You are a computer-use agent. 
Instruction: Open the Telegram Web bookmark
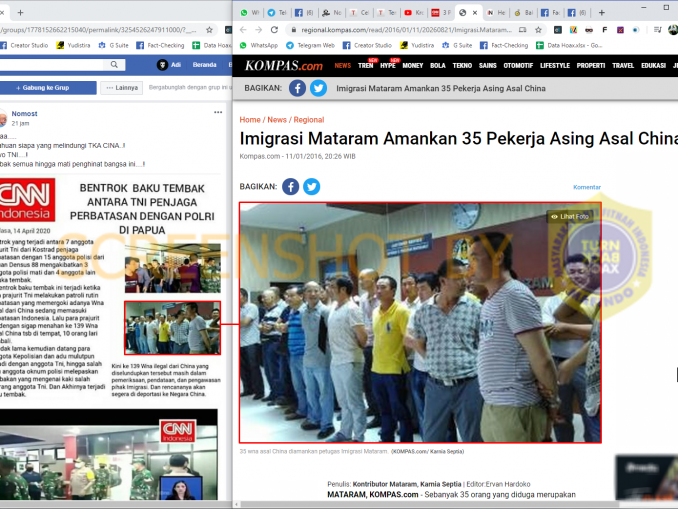[310, 45]
